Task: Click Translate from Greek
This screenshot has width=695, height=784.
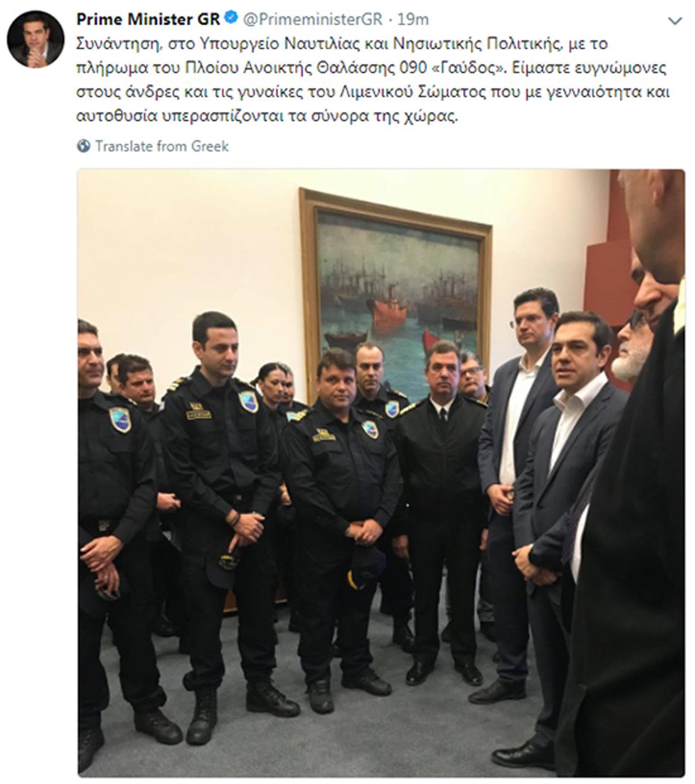Action: (x=162, y=146)
